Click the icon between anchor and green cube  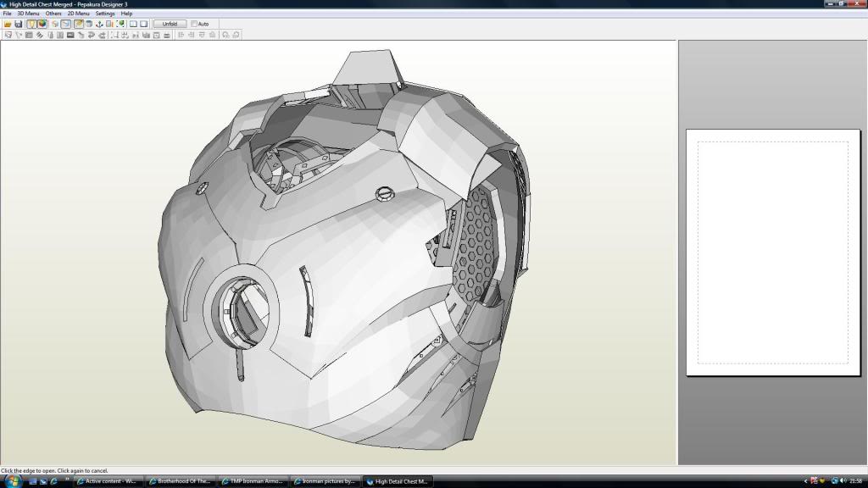point(109,24)
